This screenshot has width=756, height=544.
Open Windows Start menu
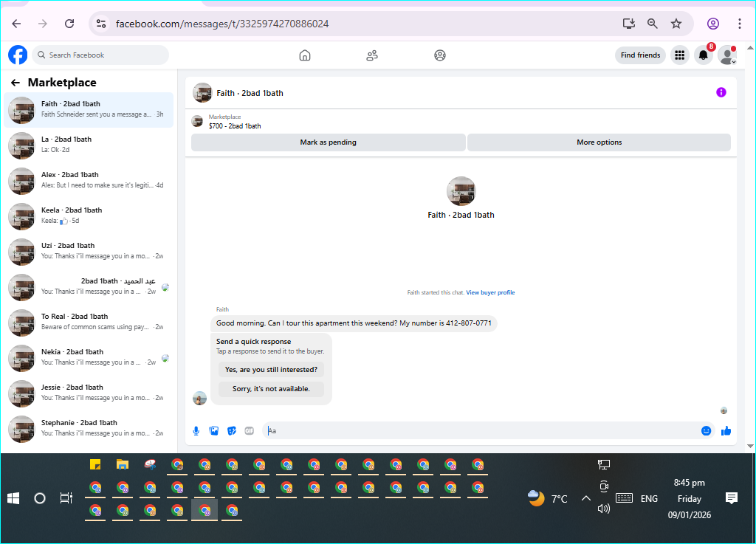(13, 498)
